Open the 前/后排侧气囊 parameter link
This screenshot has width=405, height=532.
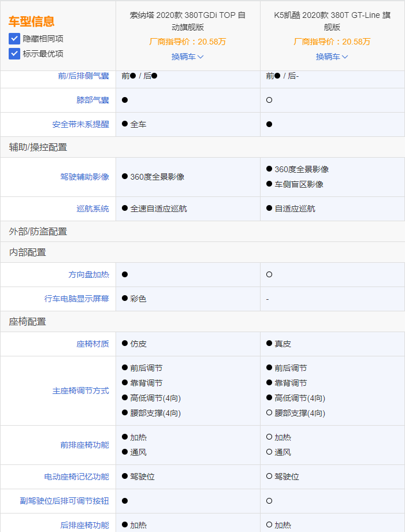point(84,76)
